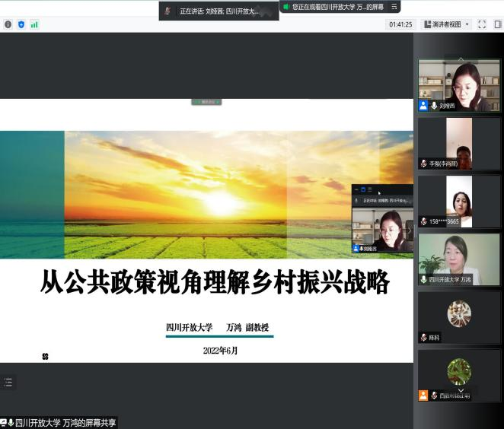Check the green network signal icon

point(33,24)
